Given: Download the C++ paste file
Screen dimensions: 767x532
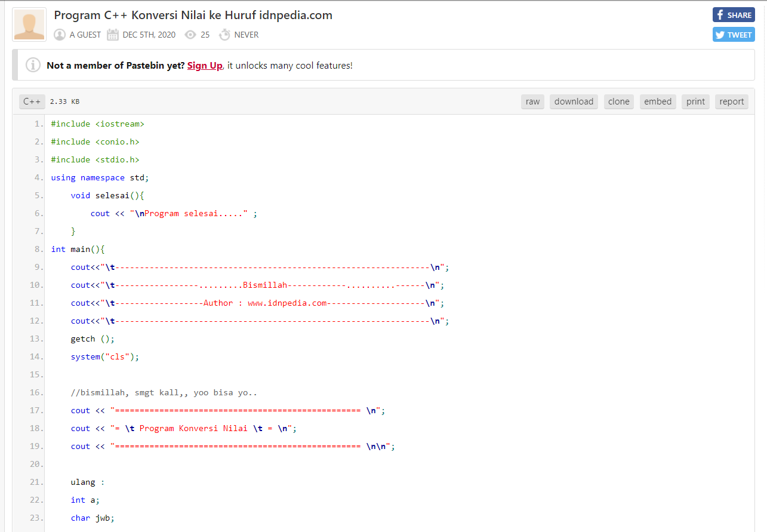Looking at the screenshot, I should (574, 102).
